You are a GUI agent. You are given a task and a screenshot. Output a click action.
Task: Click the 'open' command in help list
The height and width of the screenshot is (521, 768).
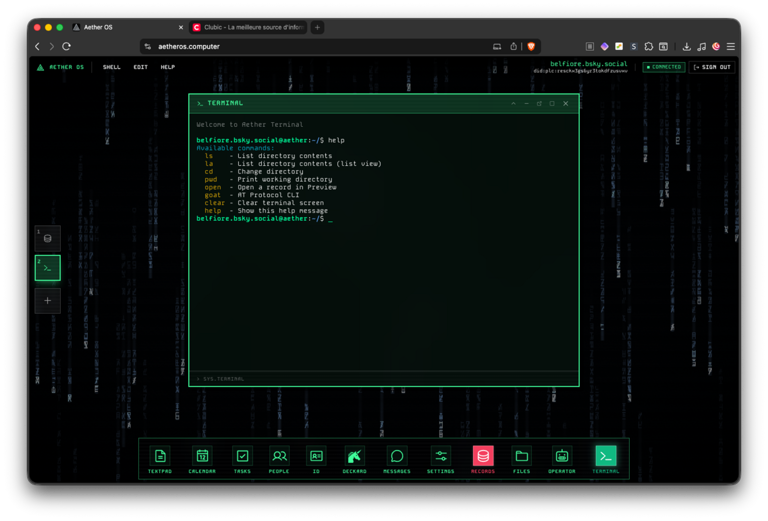[x=213, y=187]
